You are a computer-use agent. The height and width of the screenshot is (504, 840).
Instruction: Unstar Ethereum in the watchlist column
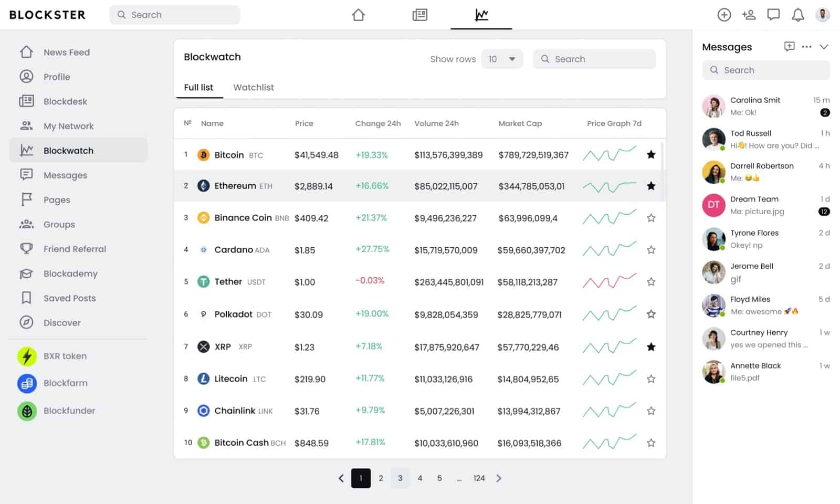pos(651,186)
